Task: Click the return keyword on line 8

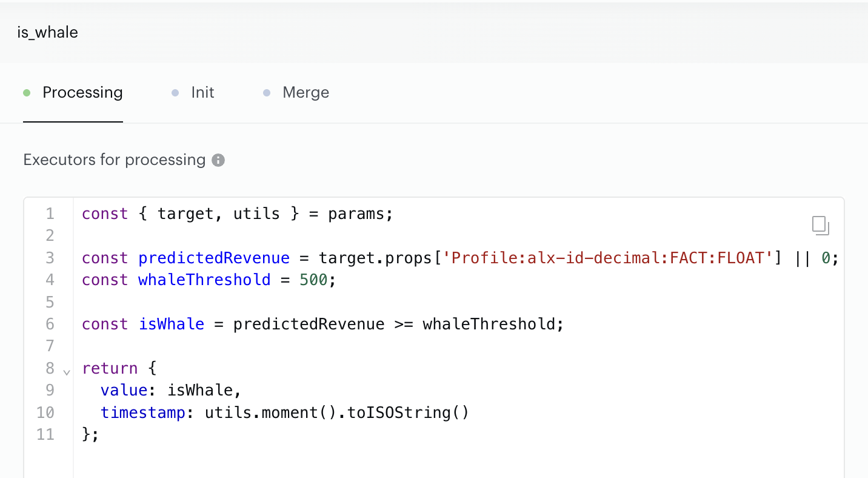Action: [110, 368]
